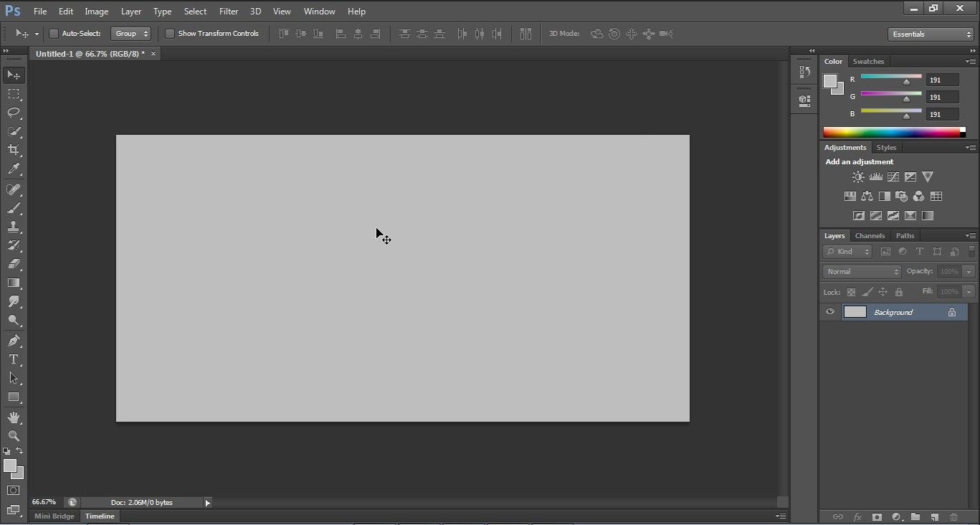Close the Untitled-1 document tab

pos(153,54)
